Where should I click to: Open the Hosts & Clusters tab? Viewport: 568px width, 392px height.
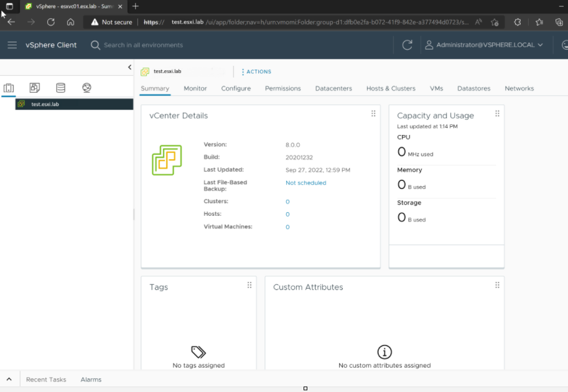pos(391,88)
